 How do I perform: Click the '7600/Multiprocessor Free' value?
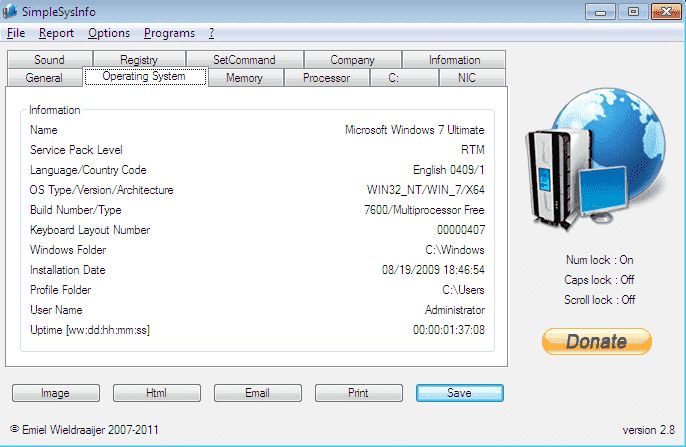click(424, 210)
